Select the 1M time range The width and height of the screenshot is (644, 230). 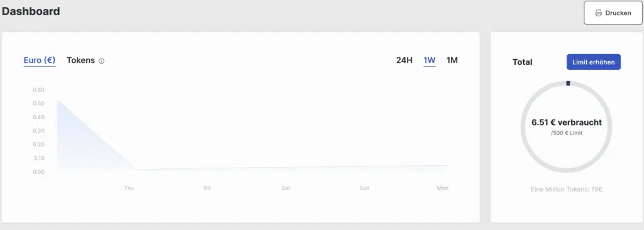(452, 60)
